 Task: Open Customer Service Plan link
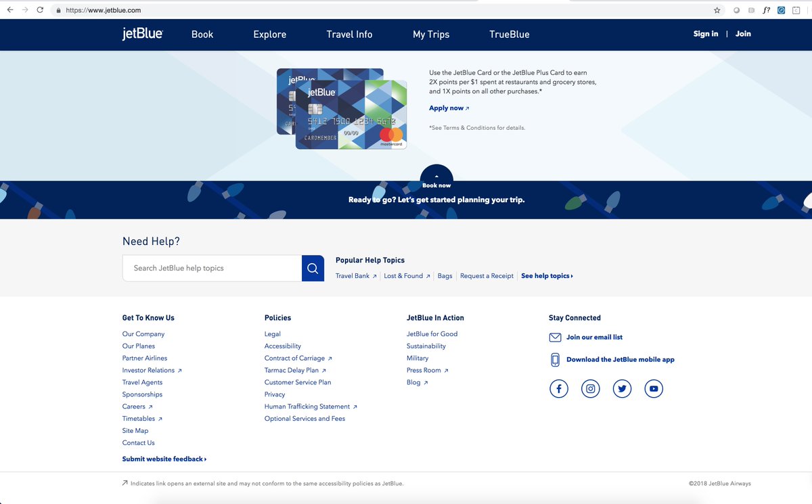click(x=298, y=383)
